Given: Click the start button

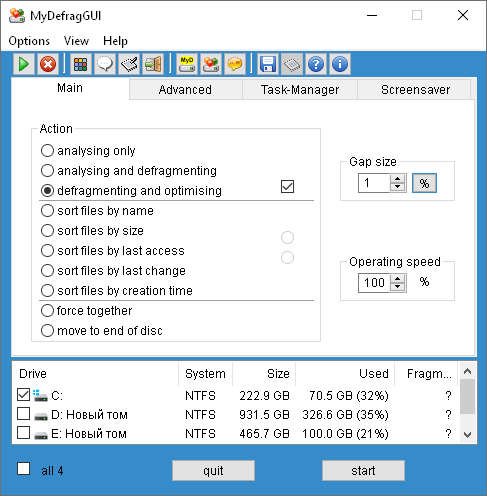Looking at the screenshot, I should point(363,471).
